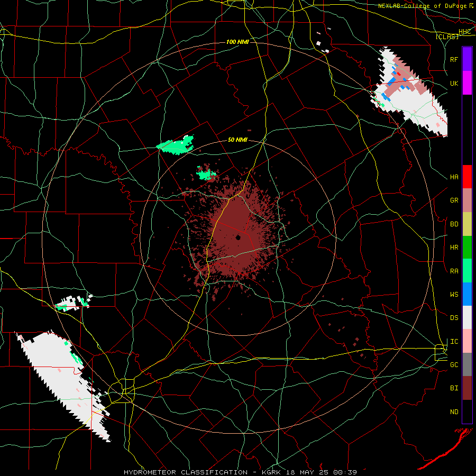Click the BI brown legend color swatch
476x476 pixels.
click(x=467, y=388)
